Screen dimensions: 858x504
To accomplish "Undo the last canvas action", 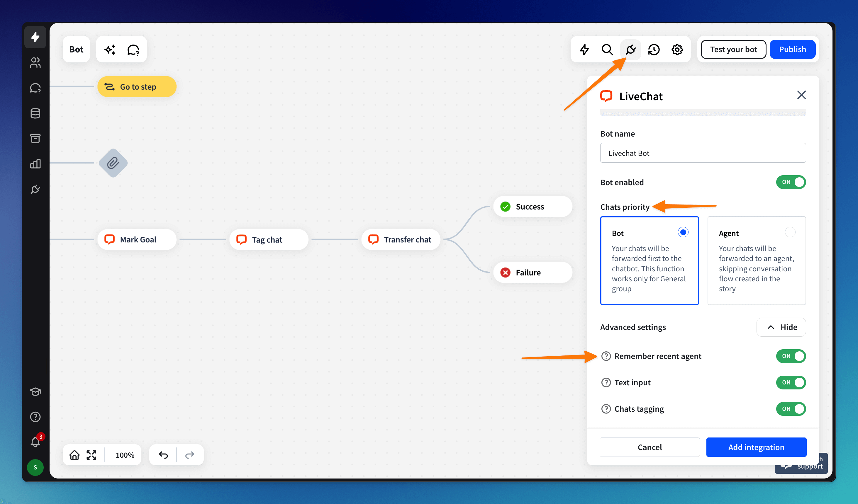I will [163, 455].
